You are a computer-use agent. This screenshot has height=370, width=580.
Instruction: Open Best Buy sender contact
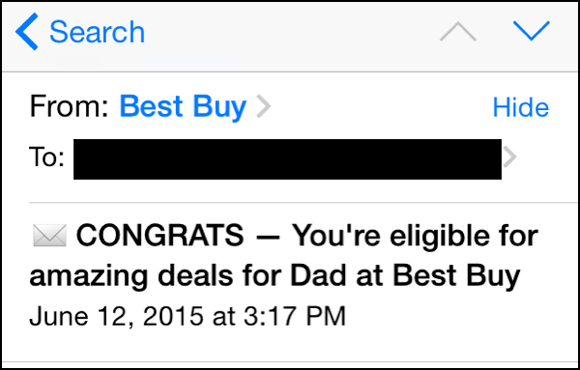click(183, 107)
